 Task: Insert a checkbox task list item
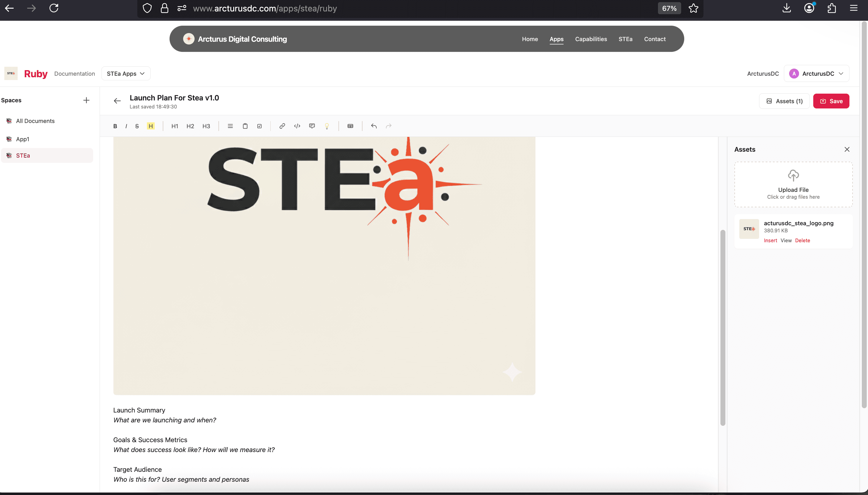click(259, 126)
